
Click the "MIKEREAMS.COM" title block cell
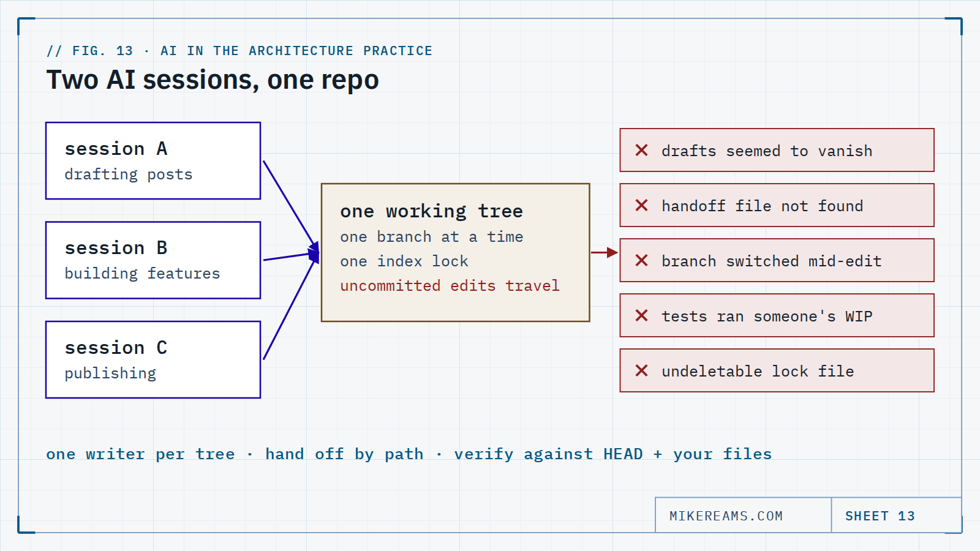744,515
